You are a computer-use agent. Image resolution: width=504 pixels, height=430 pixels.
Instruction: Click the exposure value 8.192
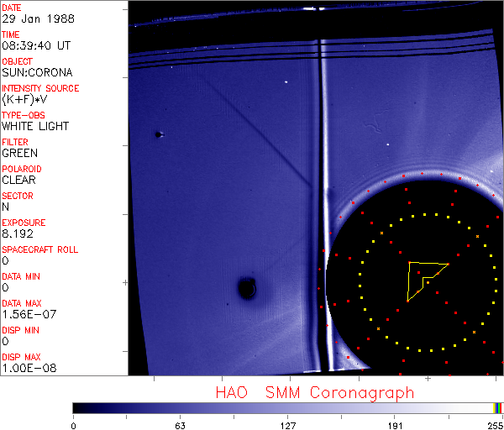tap(17, 233)
